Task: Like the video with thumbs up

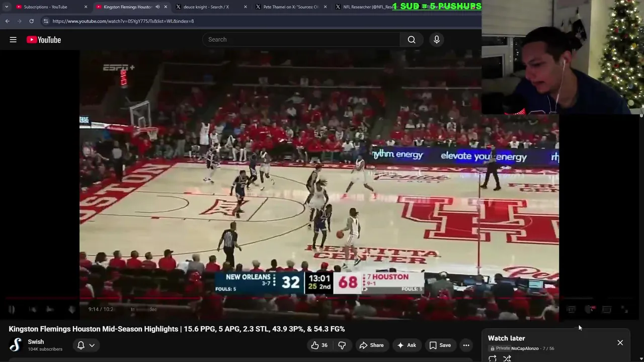Action: click(319, 345)
